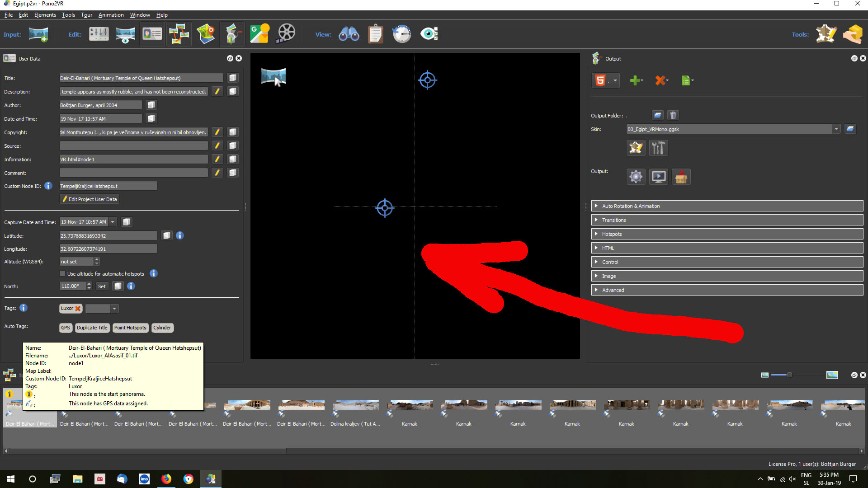Open the History clock icon

(x=402, y=34)
